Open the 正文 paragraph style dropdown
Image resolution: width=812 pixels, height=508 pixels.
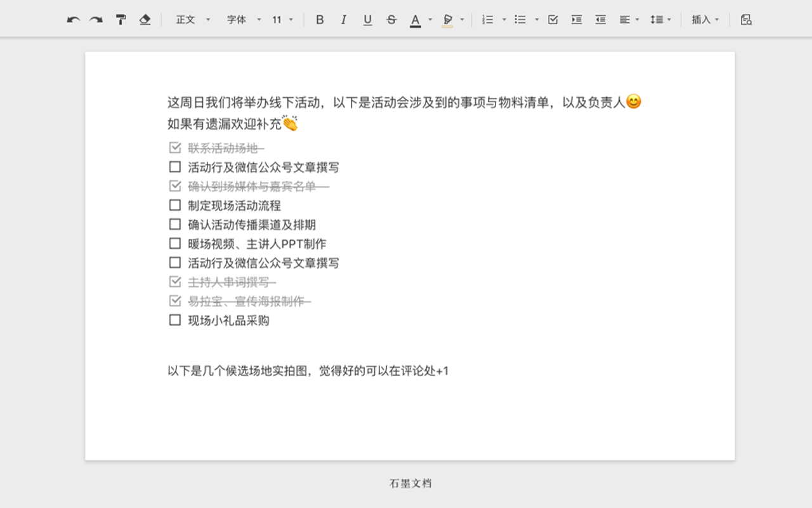(x=193, y=20)
